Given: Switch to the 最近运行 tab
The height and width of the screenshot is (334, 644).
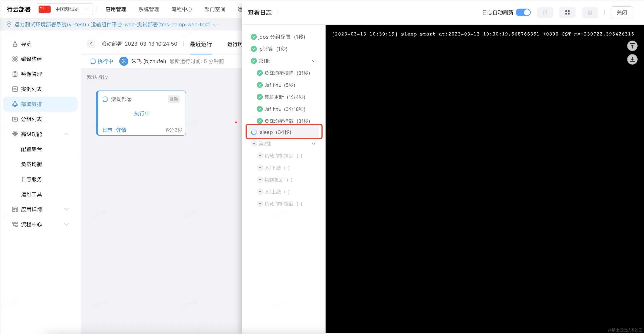Looking at the screenshot, I should [x=201, y=44].
